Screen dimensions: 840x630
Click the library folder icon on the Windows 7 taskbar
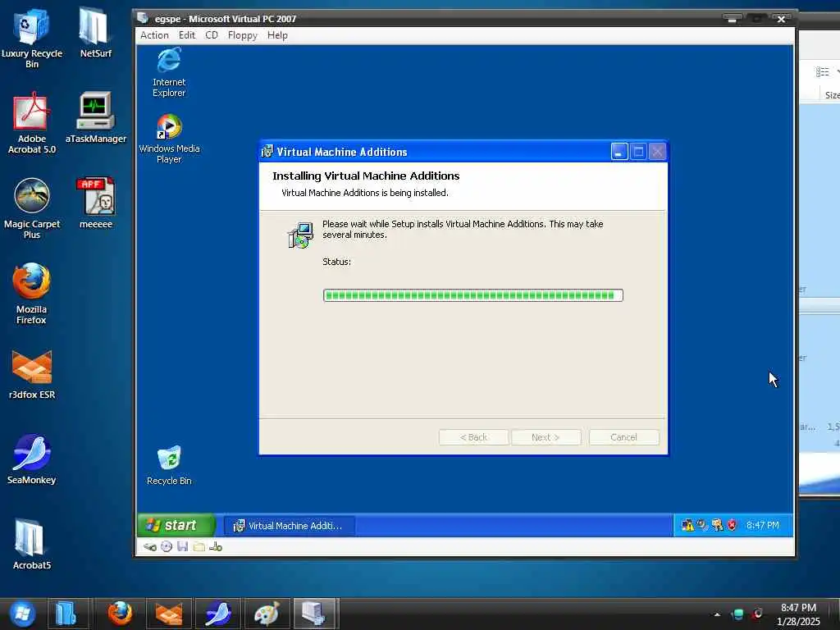pyautogui.click(x=66, y=614)
